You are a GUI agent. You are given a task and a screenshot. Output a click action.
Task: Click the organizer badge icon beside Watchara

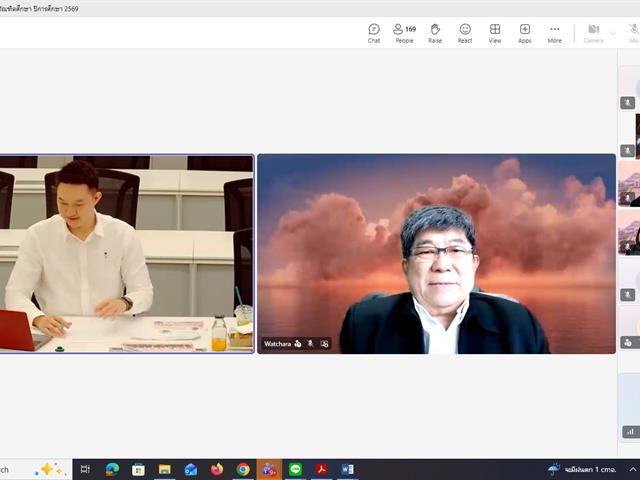[298, 344]
